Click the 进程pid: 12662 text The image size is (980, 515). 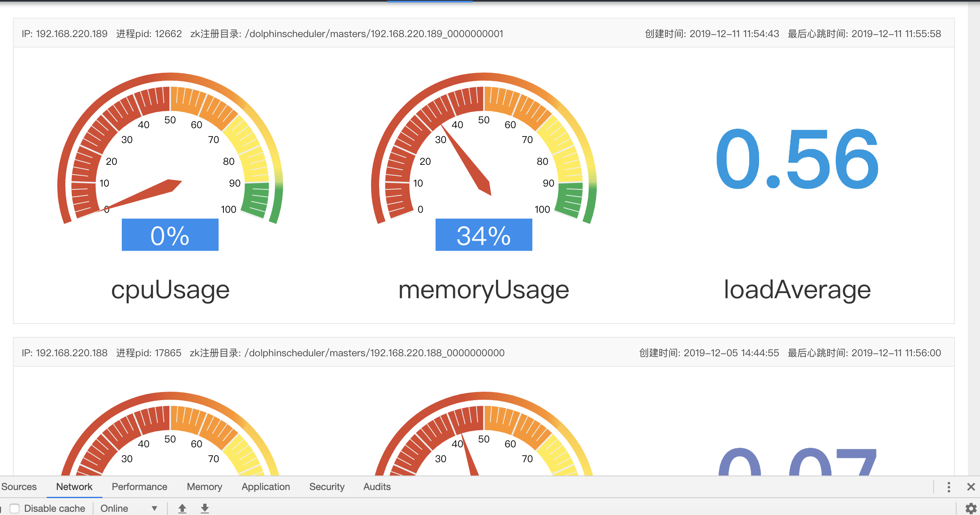(x=149, y=34)
